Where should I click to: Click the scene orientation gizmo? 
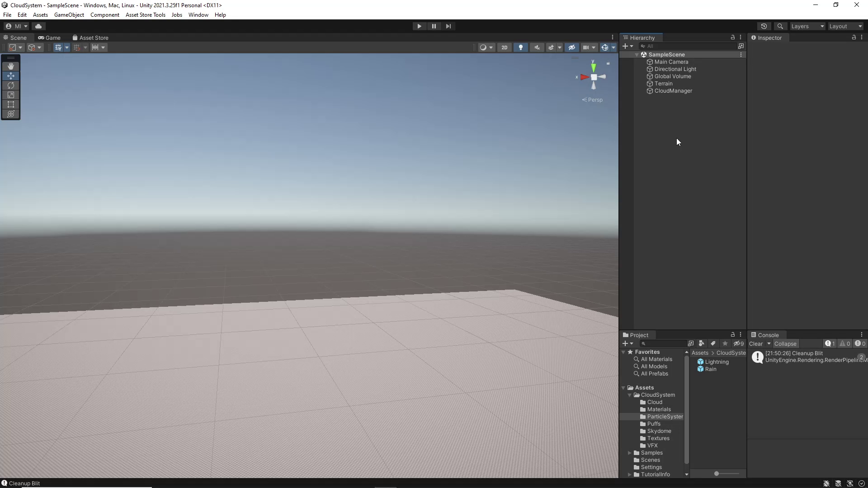593,77
